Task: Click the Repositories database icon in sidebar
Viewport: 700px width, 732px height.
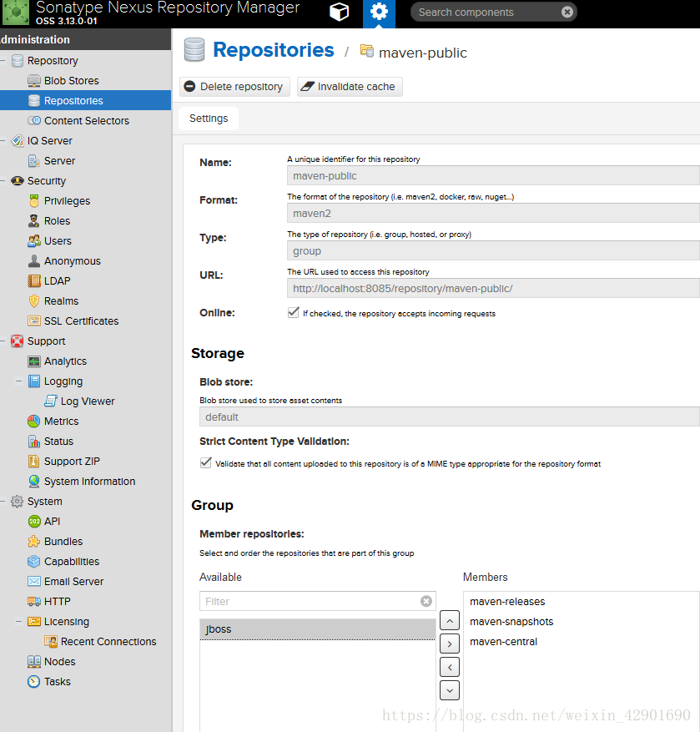Action: click(34, 101)
